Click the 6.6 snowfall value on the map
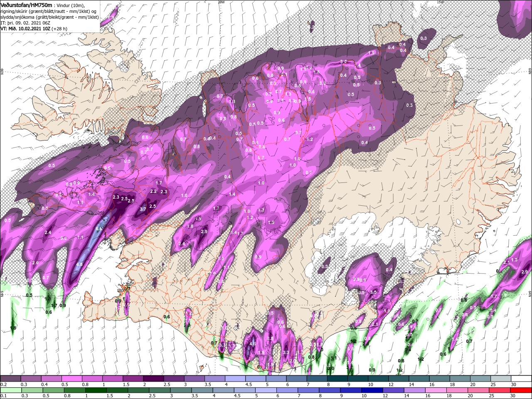 [x=99, y=229]
